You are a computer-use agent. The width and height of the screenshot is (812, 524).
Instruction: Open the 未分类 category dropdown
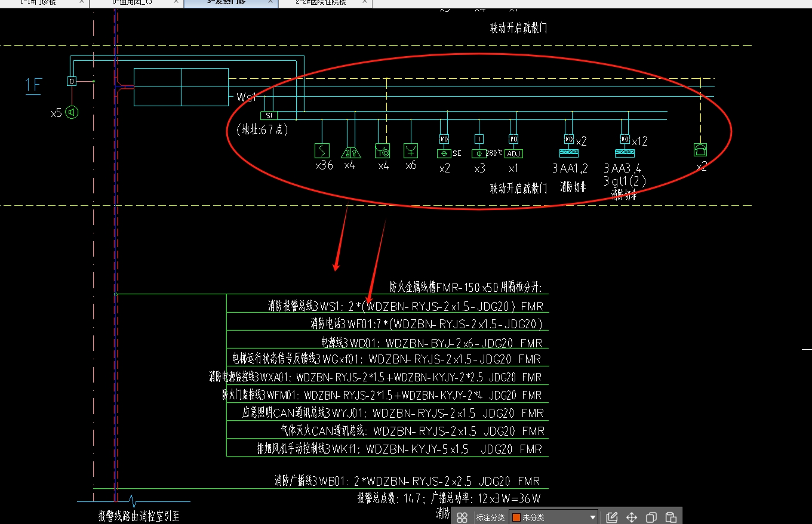554,517
